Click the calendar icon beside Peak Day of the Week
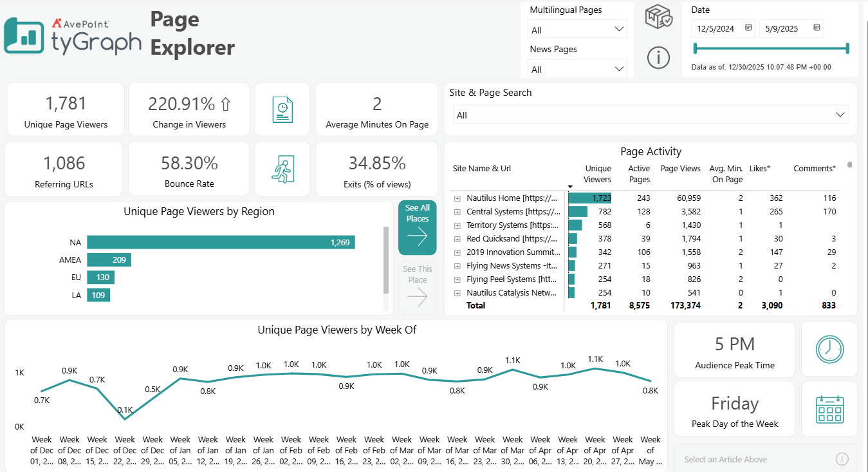Screen dimensions: 868x472 point(829,409)
